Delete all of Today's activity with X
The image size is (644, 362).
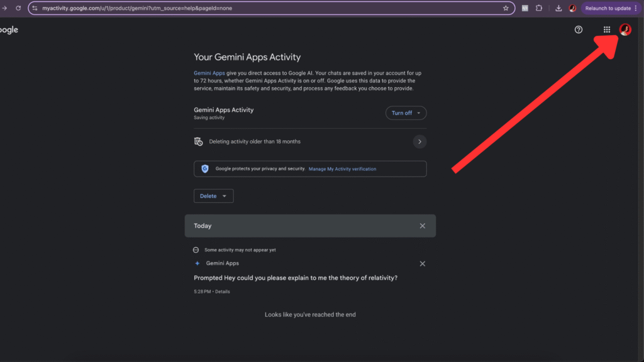[422, 226]
